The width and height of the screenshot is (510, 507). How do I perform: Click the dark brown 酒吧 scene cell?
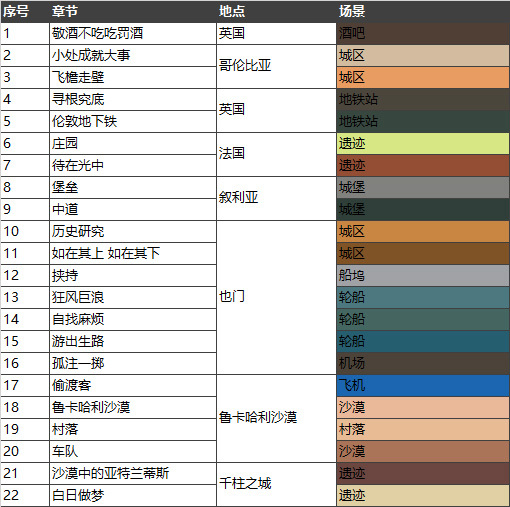click(x=423, y=33)
